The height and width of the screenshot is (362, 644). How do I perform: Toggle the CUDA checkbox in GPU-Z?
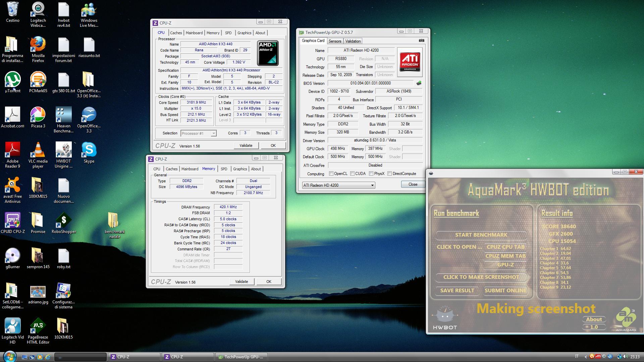click(x=352, y=174)
